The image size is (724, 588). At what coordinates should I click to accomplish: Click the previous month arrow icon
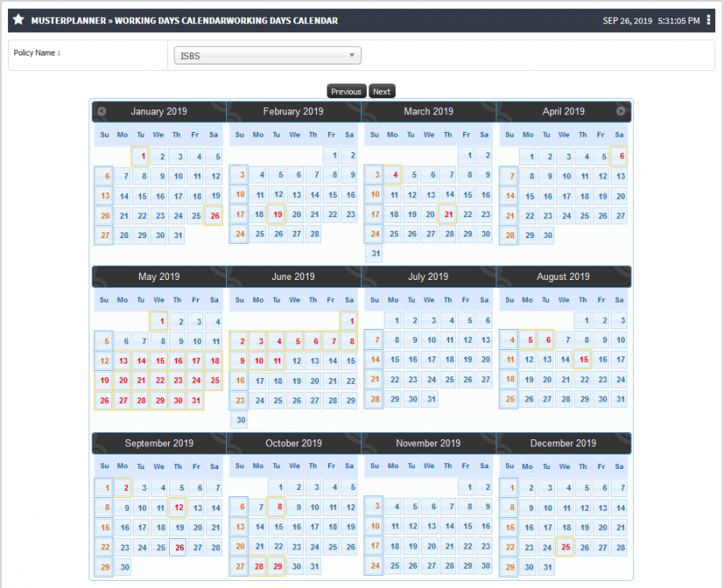click(x=101, y=111)
